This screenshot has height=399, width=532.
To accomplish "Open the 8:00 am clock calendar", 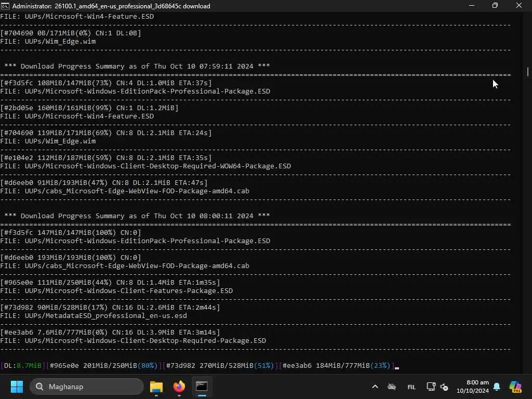I will tap(472, 387).
